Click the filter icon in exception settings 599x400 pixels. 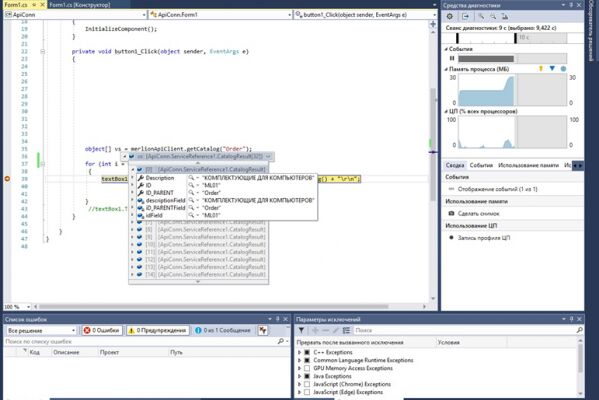tap(301, 330)
